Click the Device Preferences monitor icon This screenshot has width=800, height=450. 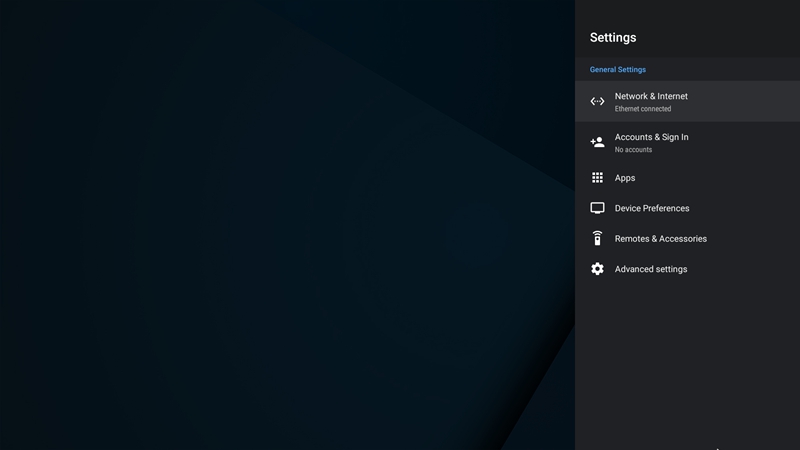pos(597,208)
